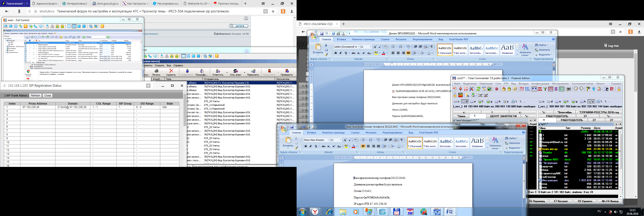Viewport: 644px width, 216px height.
Task: Expand directory history arrow beside d:\moi\doogee path
Action: point(535,120)
